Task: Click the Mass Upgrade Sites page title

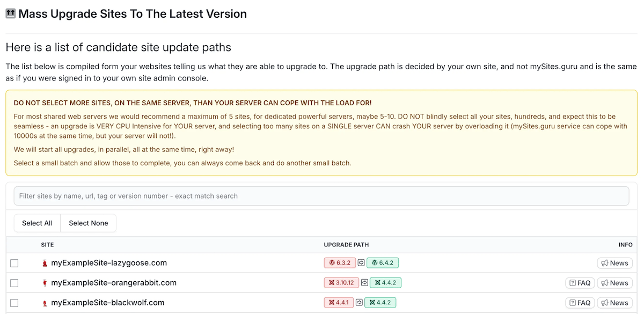Action: [133, 14]
